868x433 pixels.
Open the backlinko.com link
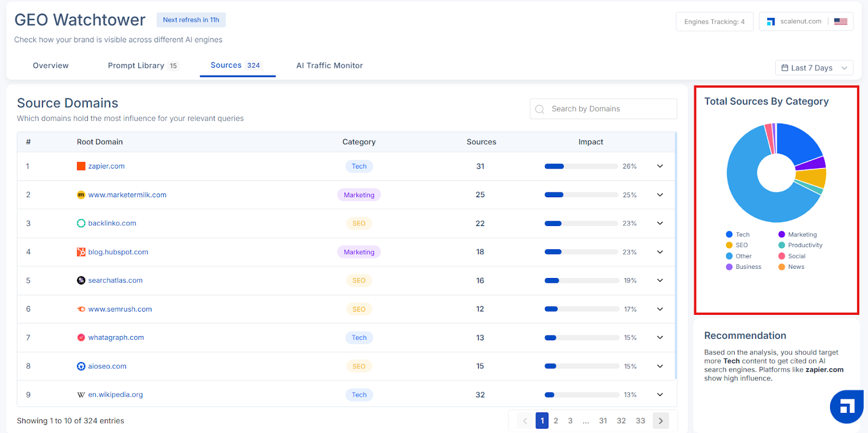(x=112, y=223)
